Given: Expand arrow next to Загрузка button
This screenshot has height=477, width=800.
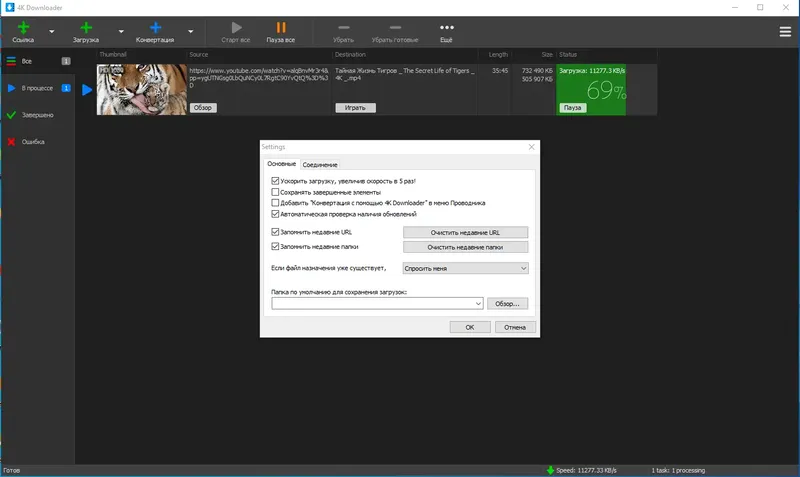Looking at the screenshot, I should (x=121, y=32).
